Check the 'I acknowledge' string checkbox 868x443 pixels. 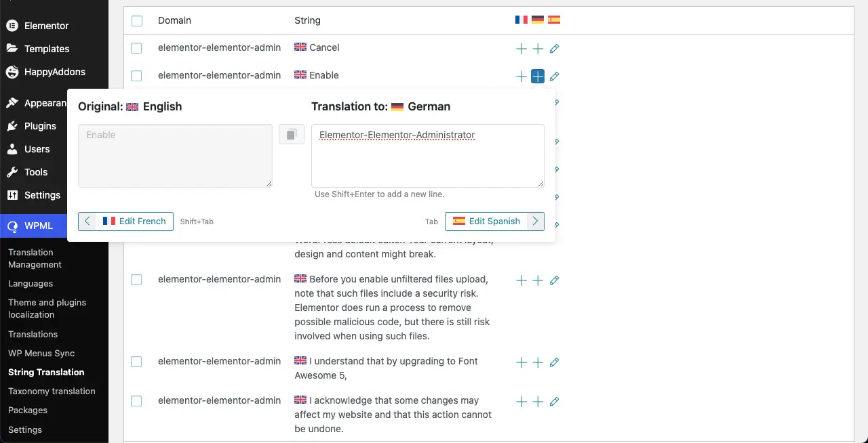[136, 401]
